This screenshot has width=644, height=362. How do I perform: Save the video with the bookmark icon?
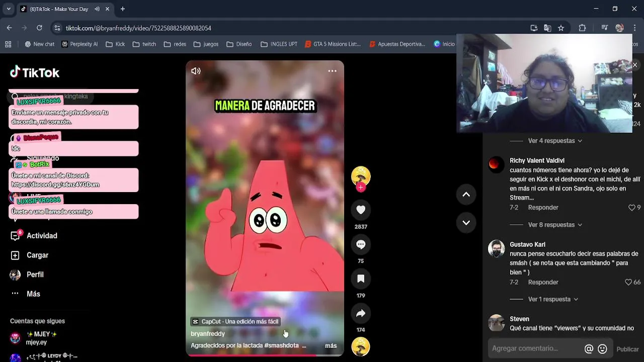coord(361,279)
